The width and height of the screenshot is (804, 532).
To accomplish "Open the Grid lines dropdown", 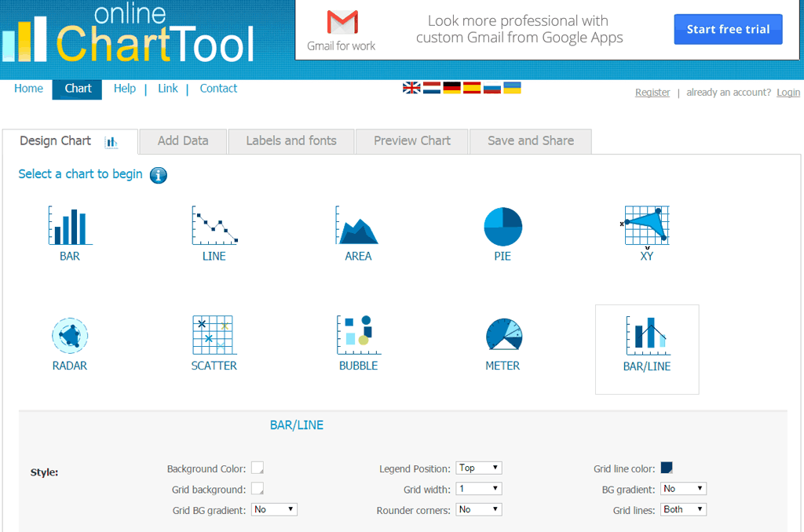I will click(x=684, y=509).
